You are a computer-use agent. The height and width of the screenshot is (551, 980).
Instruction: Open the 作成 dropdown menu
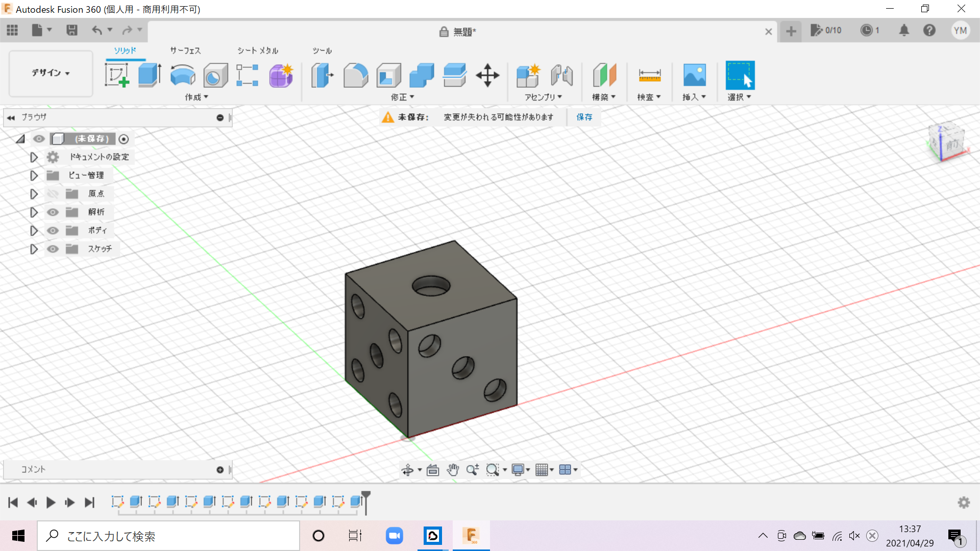click(x=197, y=97)
